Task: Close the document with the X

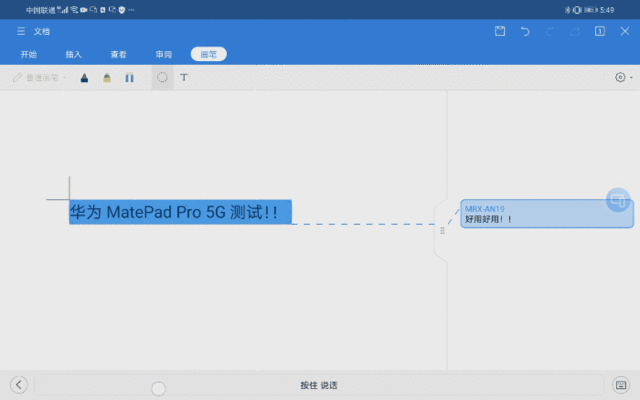Action: coord(625,31)
